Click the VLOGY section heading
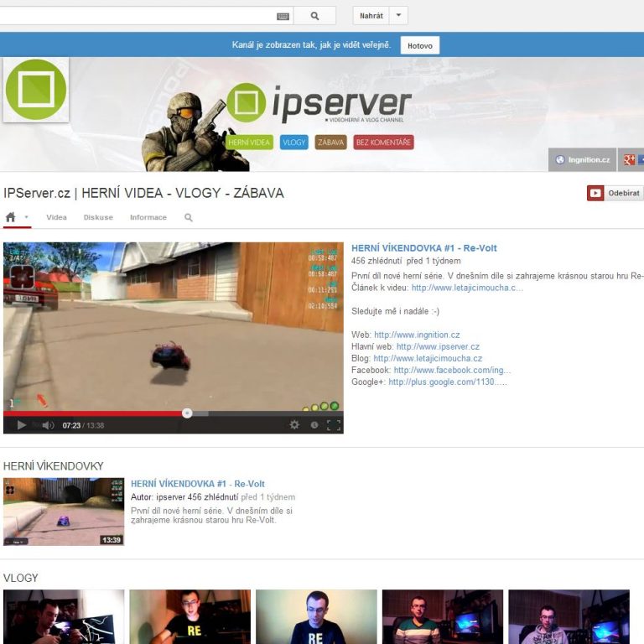The image size is (644, 644). [x=20, y=579]
